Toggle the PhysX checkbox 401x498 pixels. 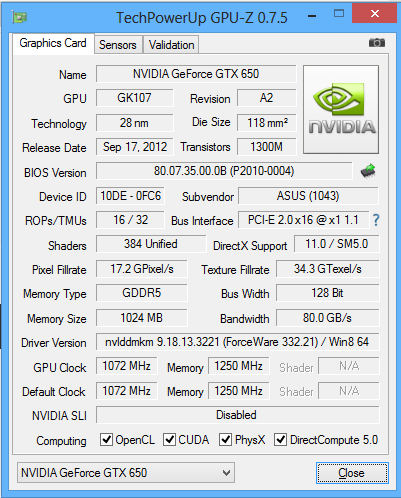225,439
